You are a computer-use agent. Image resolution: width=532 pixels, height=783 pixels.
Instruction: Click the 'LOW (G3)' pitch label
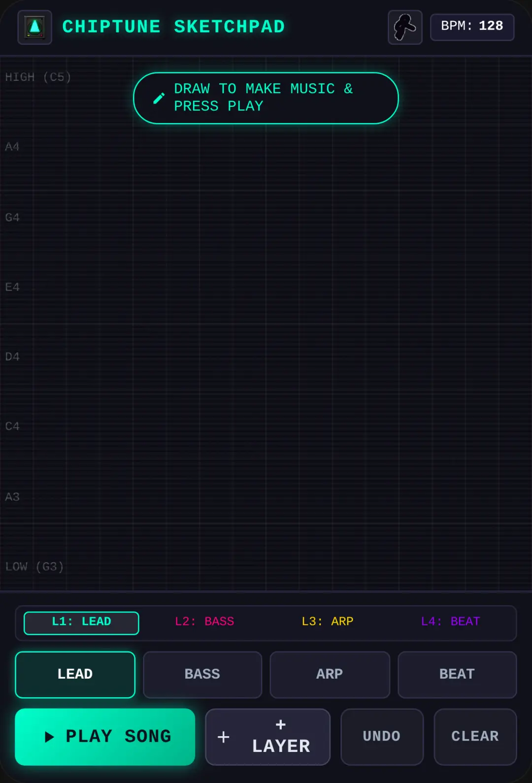(34, 567)
